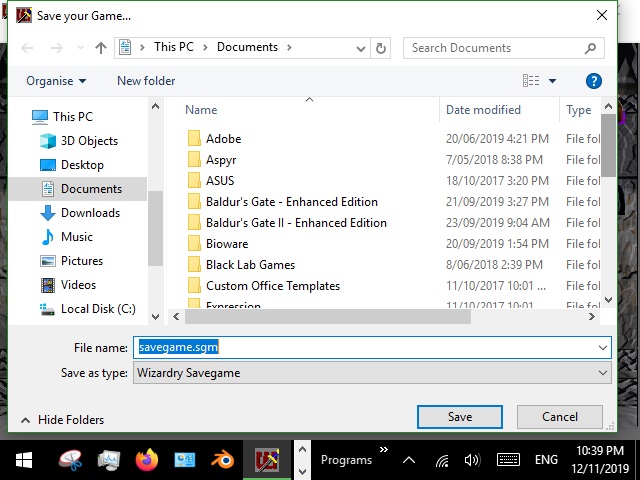Create a New folder
Viewport: 640px width, 480px height.
click(146, 81)
